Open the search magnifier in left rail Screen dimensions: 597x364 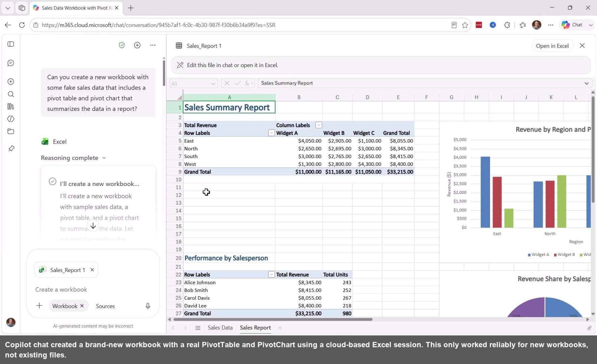[11, 94]
